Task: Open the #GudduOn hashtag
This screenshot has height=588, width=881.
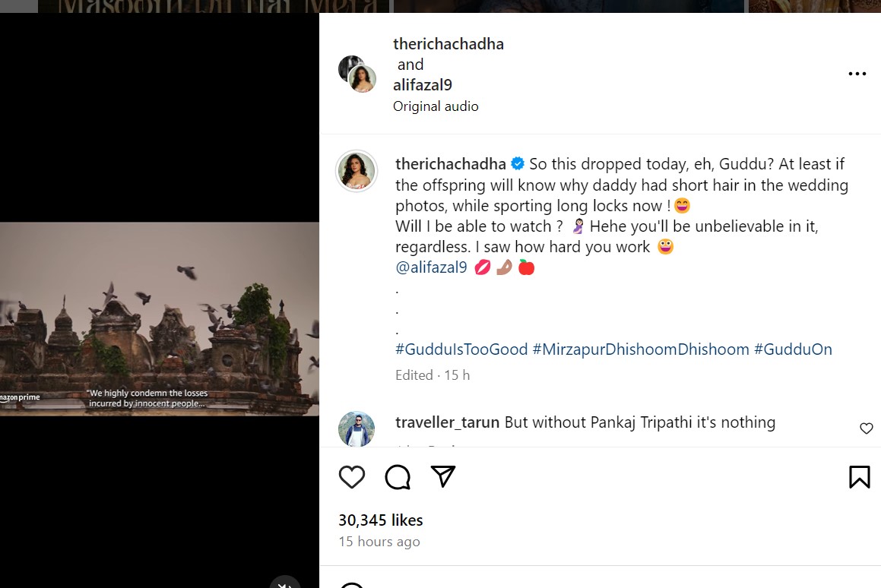Action: (793, 349)
